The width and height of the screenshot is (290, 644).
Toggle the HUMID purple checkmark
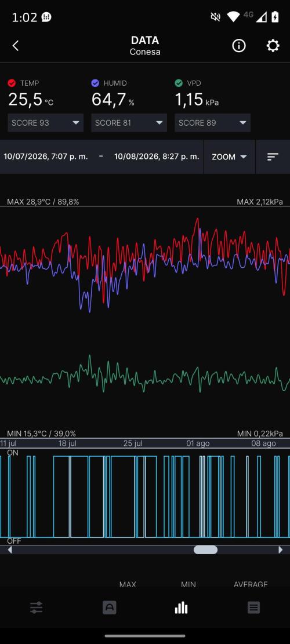(95, 83)
